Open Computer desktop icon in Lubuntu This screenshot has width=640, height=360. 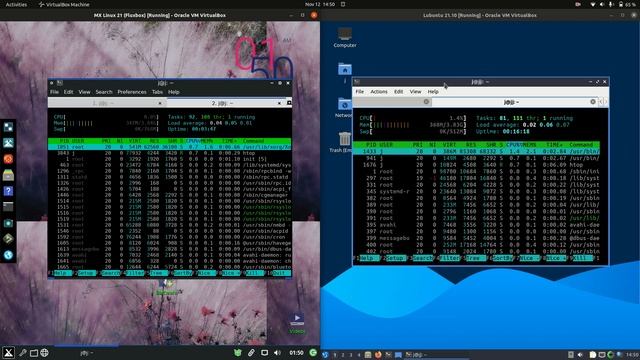coord(345,37)
